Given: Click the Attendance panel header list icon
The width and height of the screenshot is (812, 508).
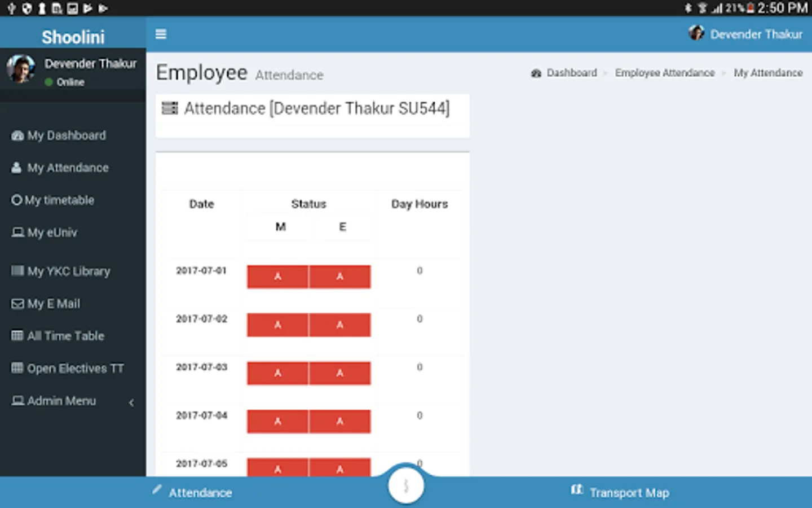Looking at the screenshot, I should (170, 108).
